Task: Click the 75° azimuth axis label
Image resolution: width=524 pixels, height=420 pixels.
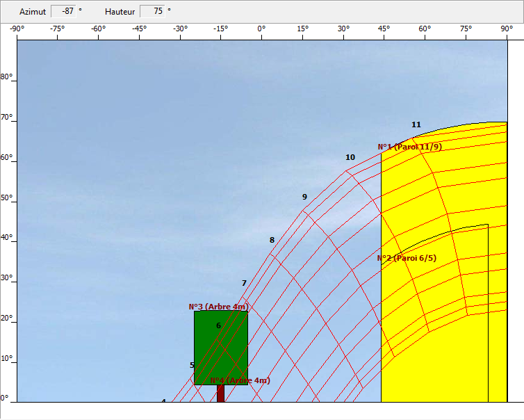Action: click(x=466, y=29)
